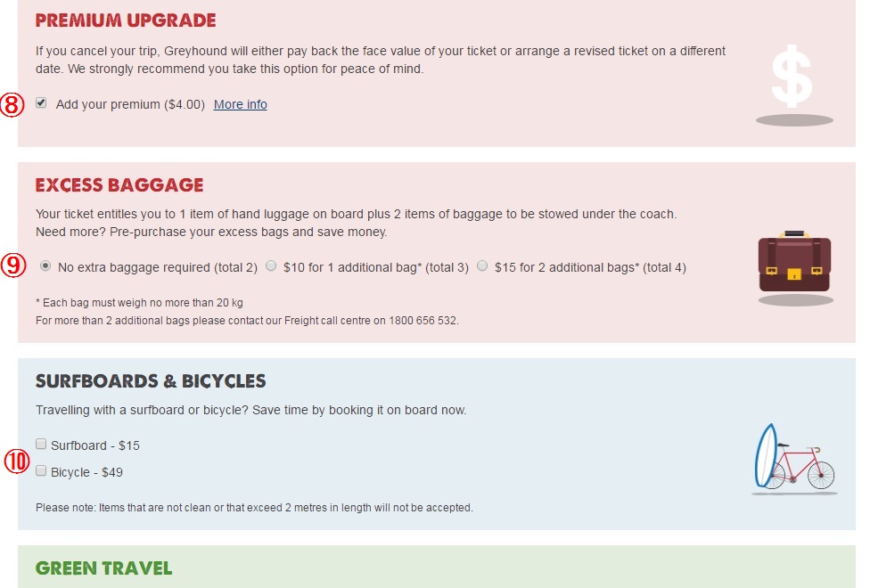Choose $10 for 1 additional bag
The height and width of the screenshot is (588, 870).
click(x=271, y=265)
